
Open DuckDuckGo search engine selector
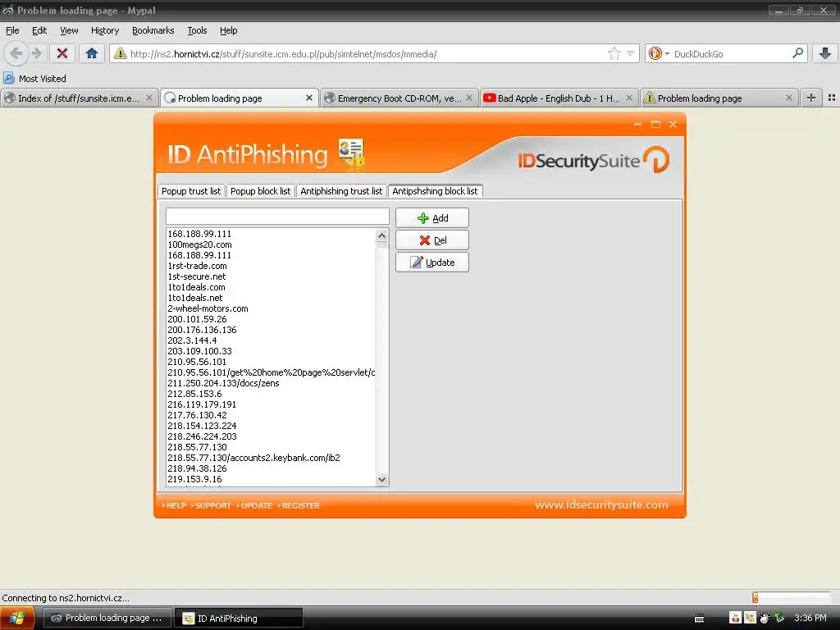pos(659,53)
